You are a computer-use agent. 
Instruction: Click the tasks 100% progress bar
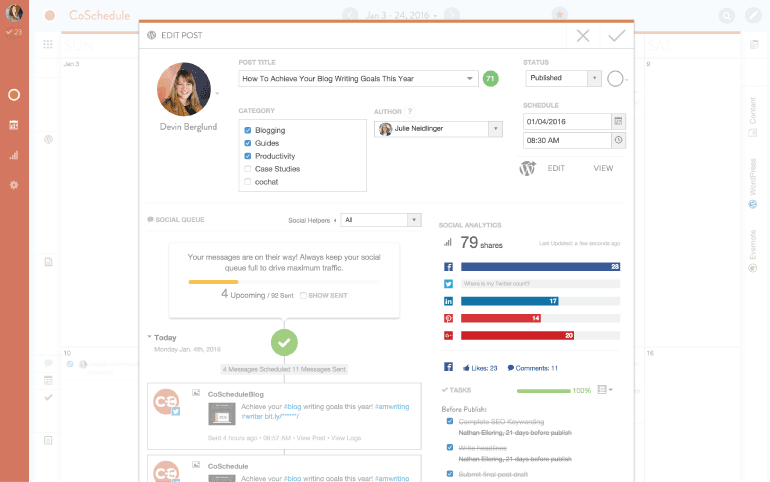[544, 391]
